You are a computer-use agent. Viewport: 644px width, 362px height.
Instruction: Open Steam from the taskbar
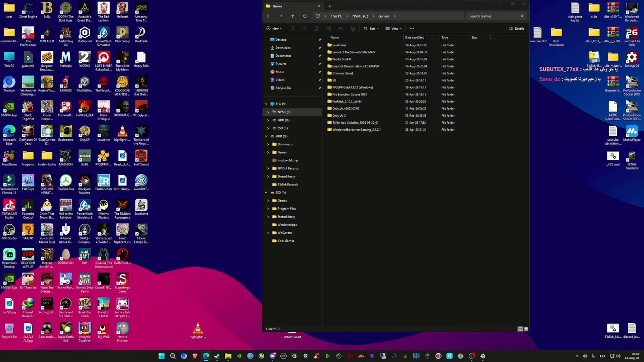tap(217, 356)
